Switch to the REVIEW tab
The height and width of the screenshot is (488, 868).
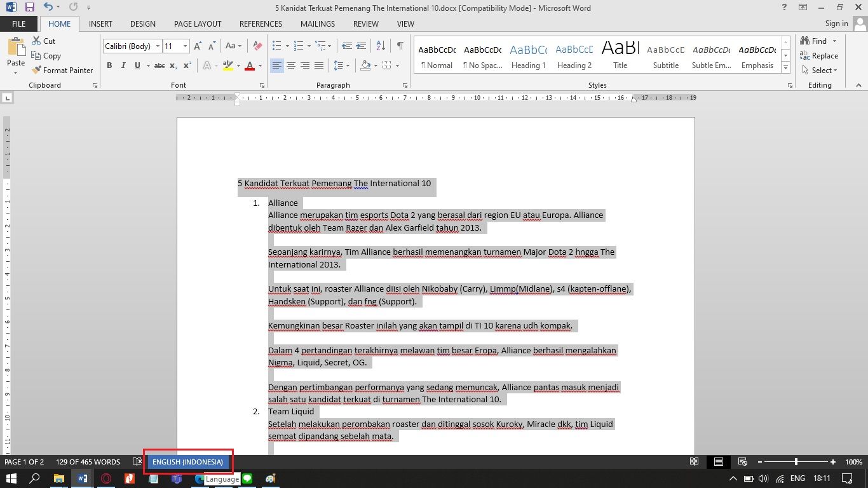tap(366, 24)
